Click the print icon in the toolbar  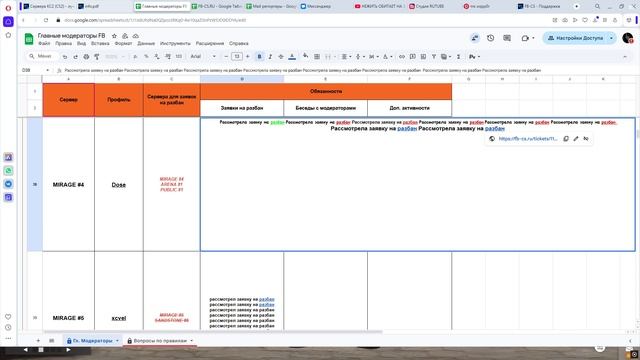coord(86,57)
